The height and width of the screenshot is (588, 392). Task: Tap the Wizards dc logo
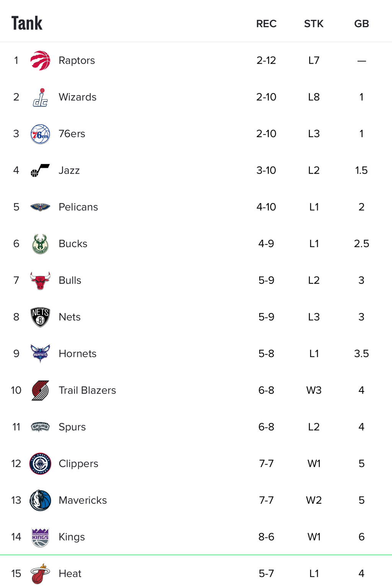click(x=40, y=97)
